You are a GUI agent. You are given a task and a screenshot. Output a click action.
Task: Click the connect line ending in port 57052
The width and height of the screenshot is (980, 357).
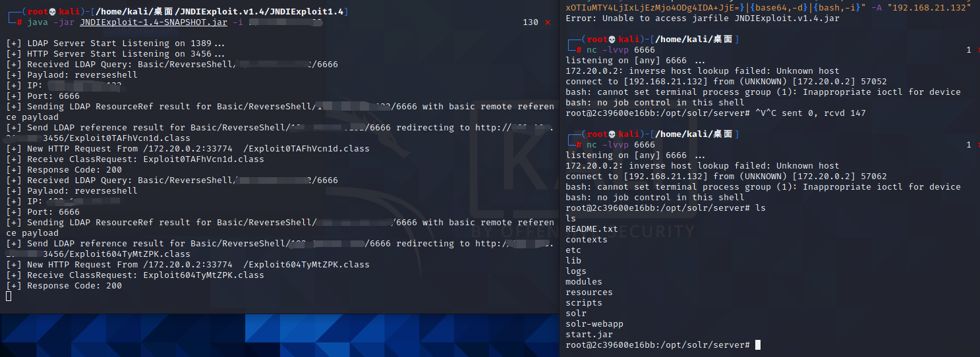[726, 82]
